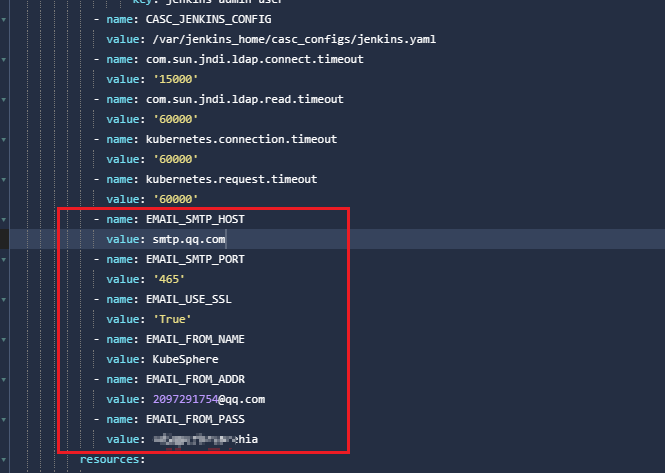Click the 2097291754@qq.com email address

[x=208, y=399]
